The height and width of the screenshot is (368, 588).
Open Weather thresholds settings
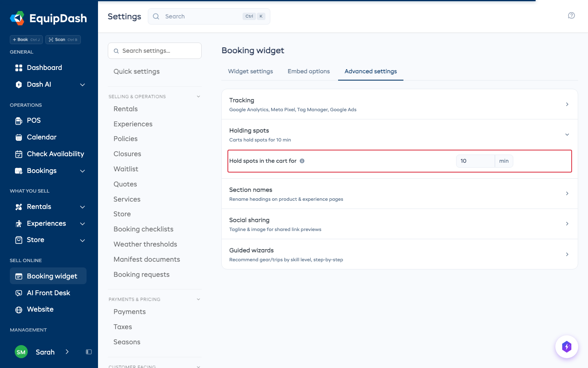145,245
